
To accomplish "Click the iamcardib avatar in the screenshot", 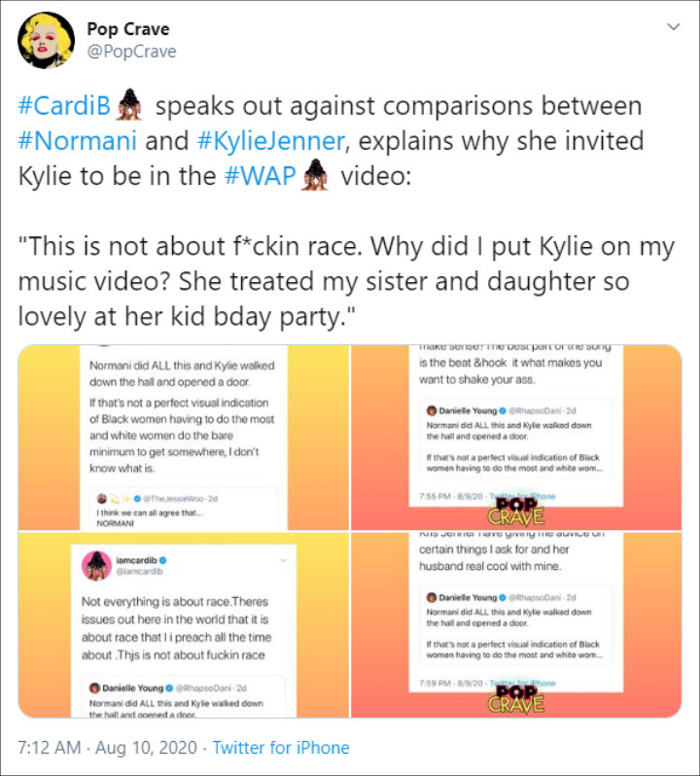I will [x=96, y=566].
